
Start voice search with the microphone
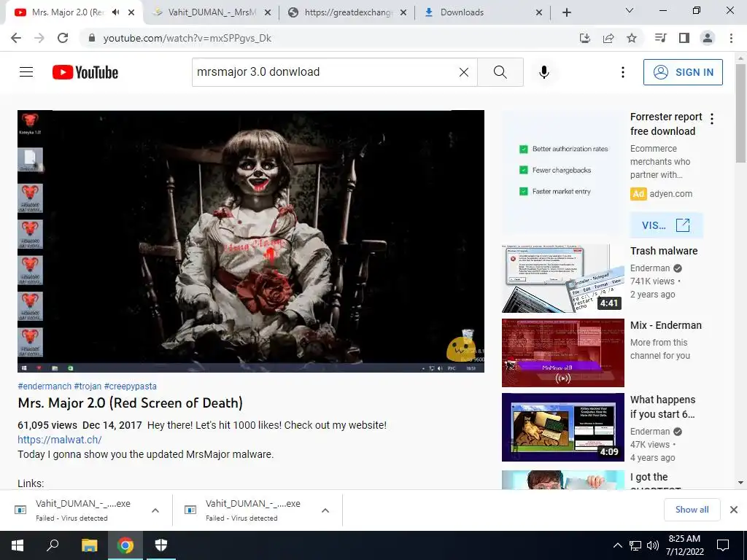coord(544,72)
